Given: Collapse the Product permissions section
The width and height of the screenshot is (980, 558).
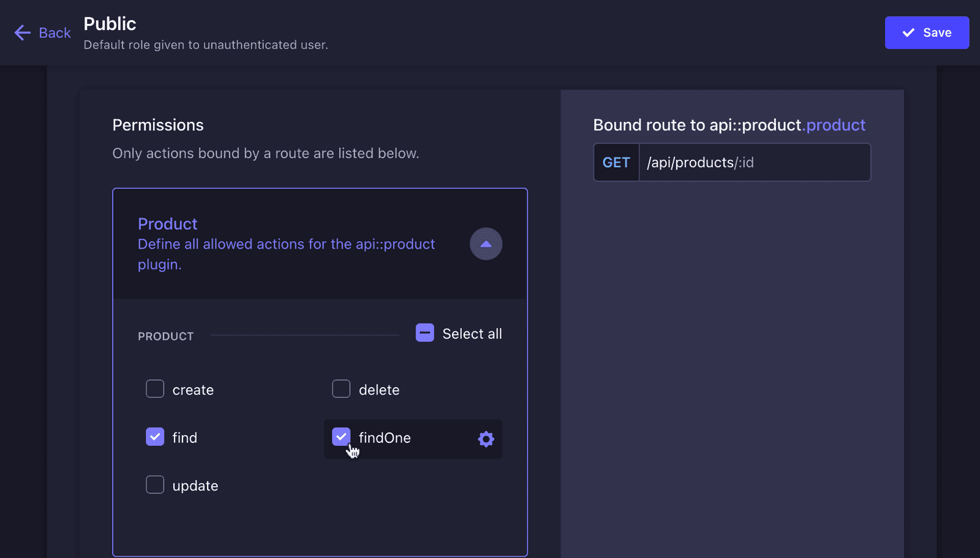Looking at the screenshot, I should (x=486, y=244).
